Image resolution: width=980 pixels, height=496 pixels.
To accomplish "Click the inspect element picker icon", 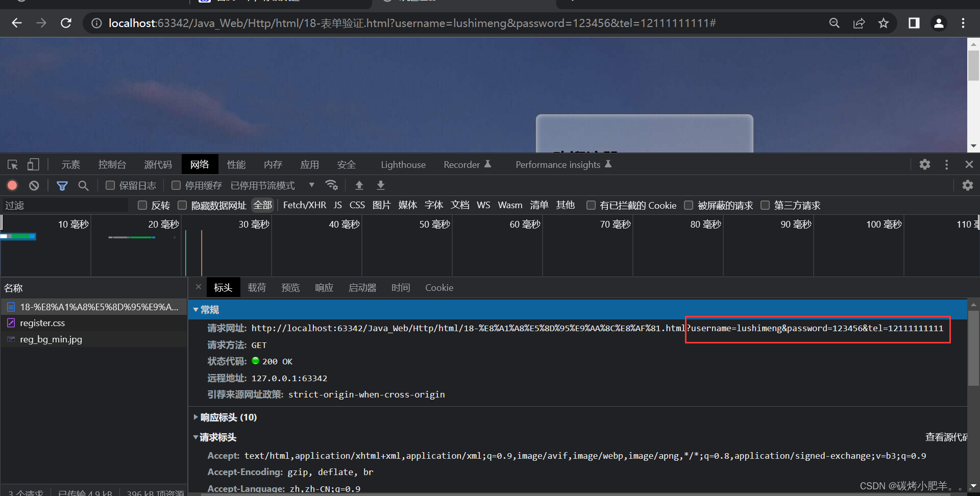I will 13,164.
